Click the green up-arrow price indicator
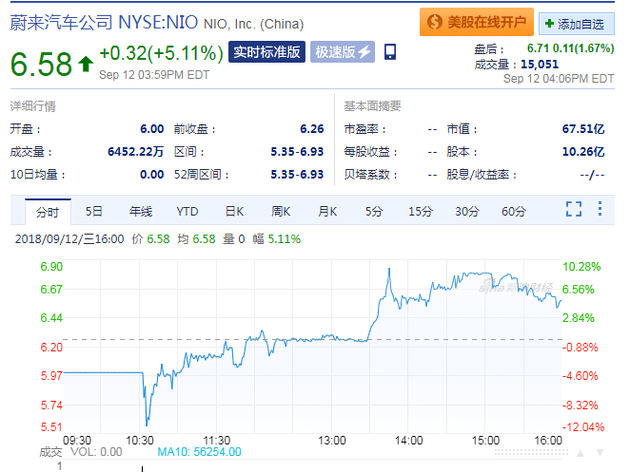This screenshot has width=630, height=472. [x=86, y=64]
